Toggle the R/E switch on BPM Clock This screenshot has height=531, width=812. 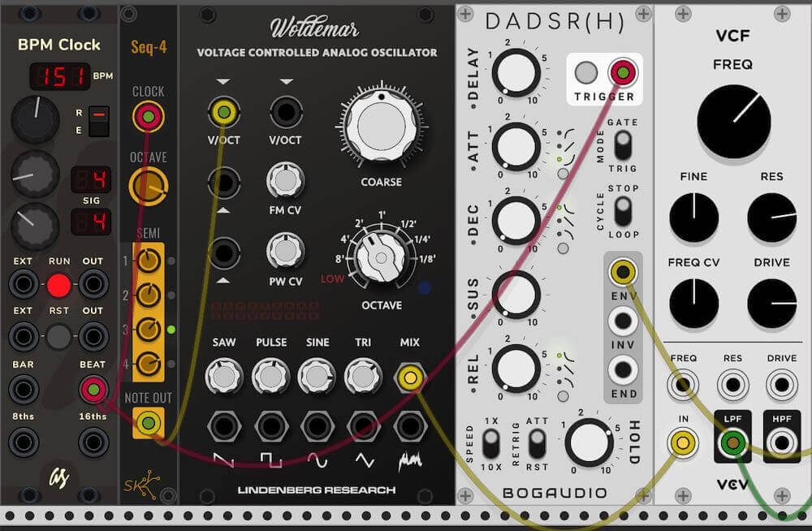98,121
